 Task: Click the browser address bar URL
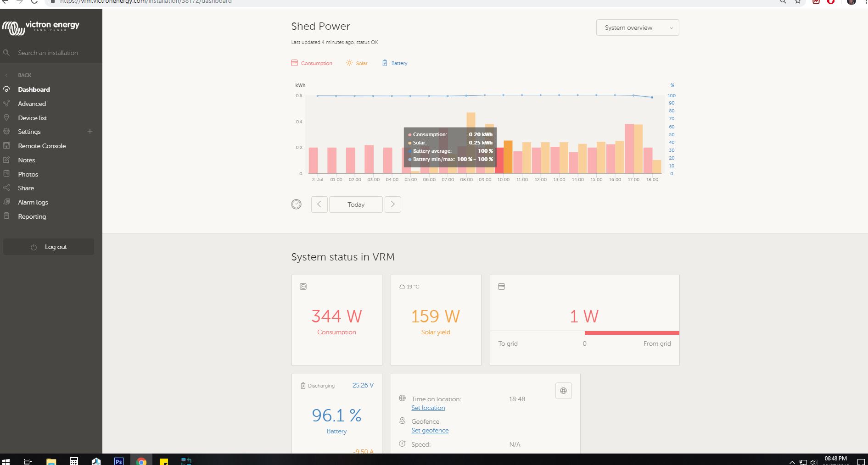click(x=146, y=2)
